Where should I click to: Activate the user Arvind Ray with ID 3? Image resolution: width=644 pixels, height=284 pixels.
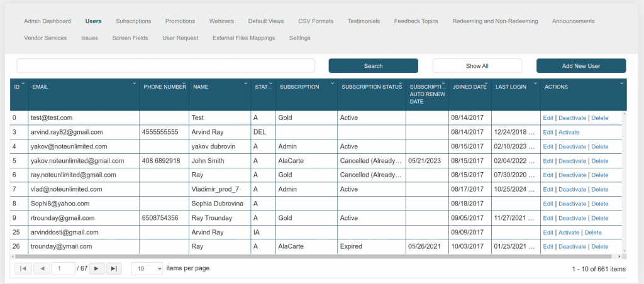pyautogui.click(x=569, y=133)
